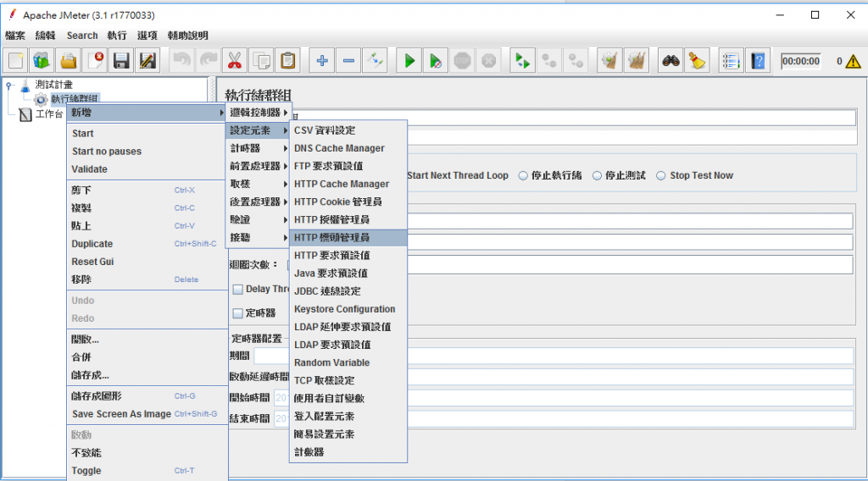The image size is (868, 481).
Task: Expand the 設定元素 submenu
Action: coord(259,130)
